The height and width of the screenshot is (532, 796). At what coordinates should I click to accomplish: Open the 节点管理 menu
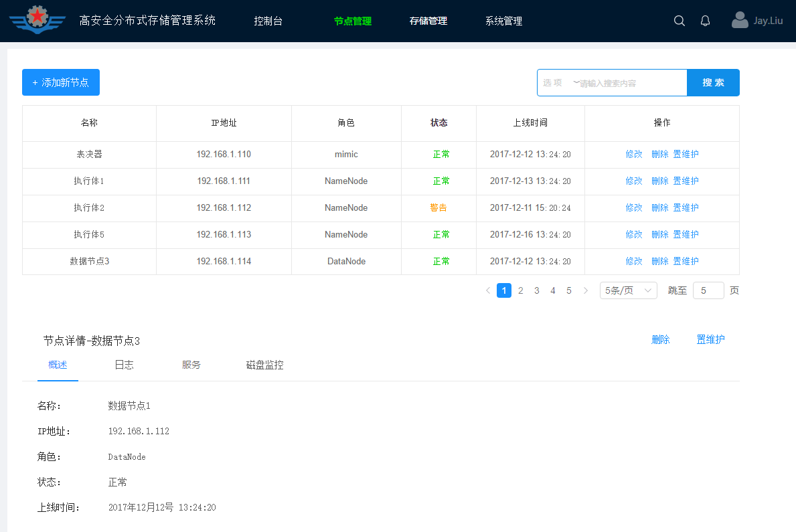[x=352, y=21]
